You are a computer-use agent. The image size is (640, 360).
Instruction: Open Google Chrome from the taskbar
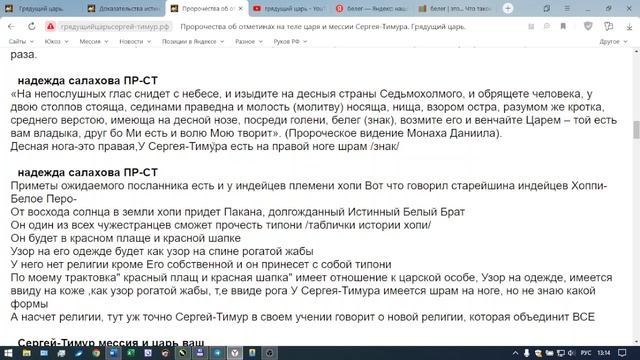click(x=96, y=353)
